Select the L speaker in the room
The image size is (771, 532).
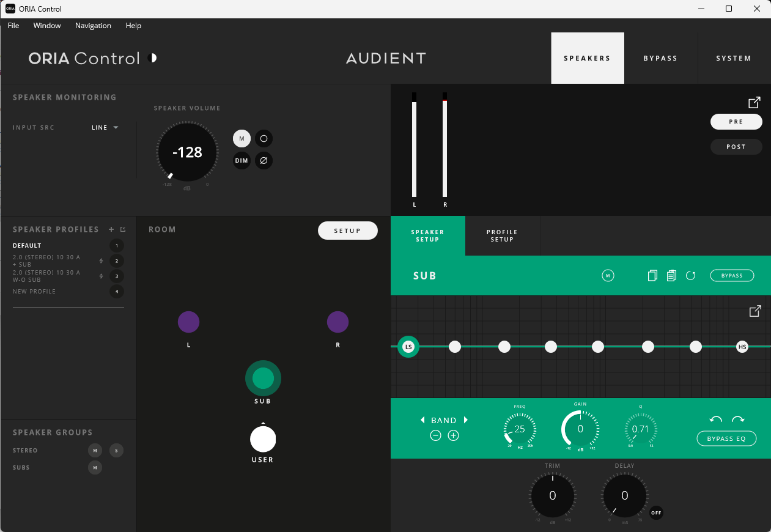[x=188, y=322]
